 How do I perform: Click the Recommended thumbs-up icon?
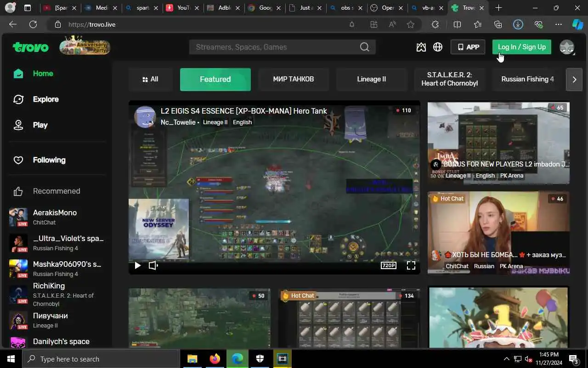point(18,191)
